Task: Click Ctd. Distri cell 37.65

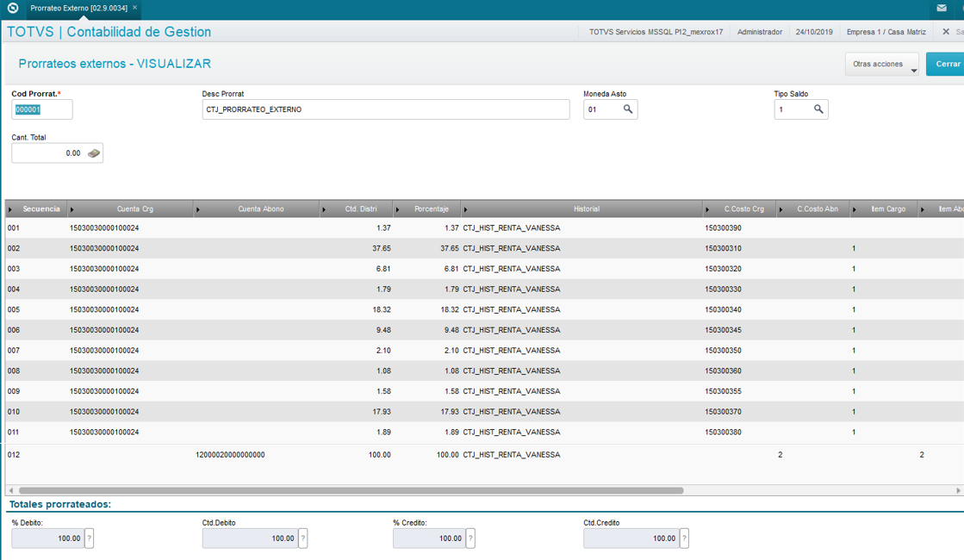Action: point(381,248)
